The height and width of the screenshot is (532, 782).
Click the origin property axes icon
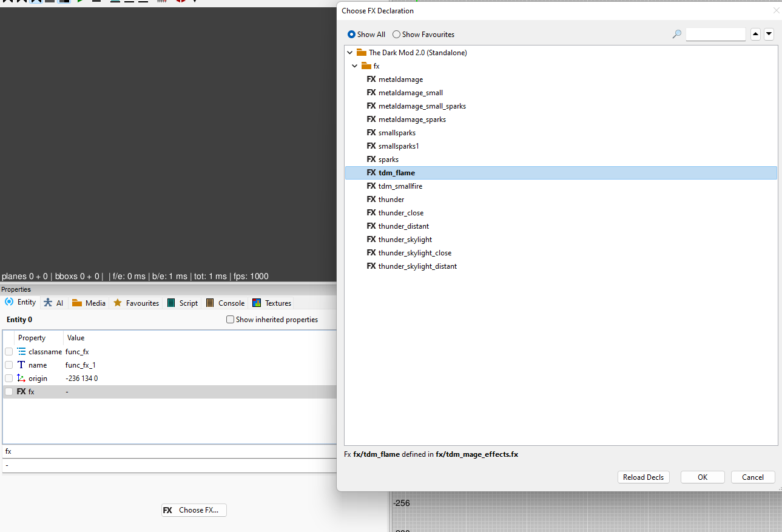[21, 379]
